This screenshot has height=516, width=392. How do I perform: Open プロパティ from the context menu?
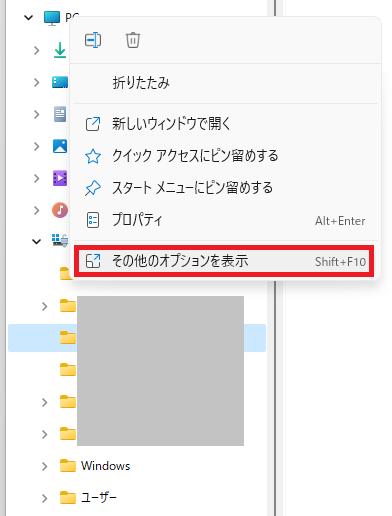pyautogui.click(x=225, y=220)
